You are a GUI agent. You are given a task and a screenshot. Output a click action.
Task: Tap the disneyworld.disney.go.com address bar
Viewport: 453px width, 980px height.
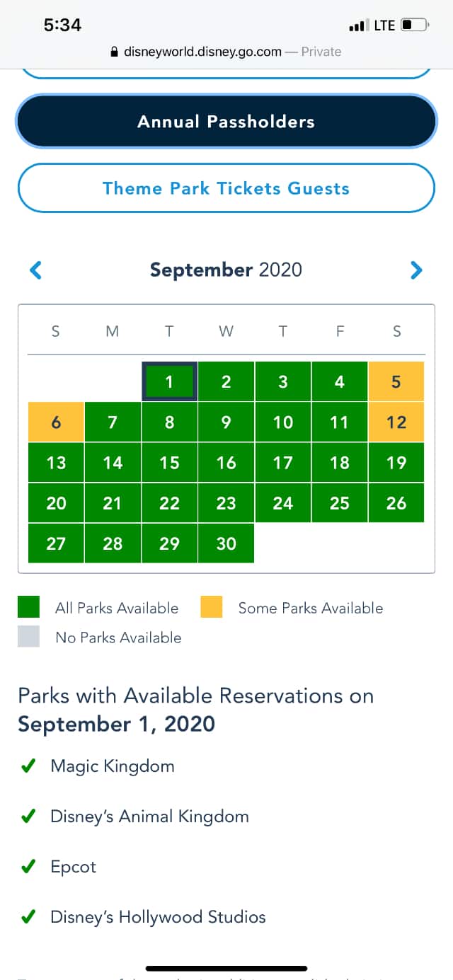[226, 52]
